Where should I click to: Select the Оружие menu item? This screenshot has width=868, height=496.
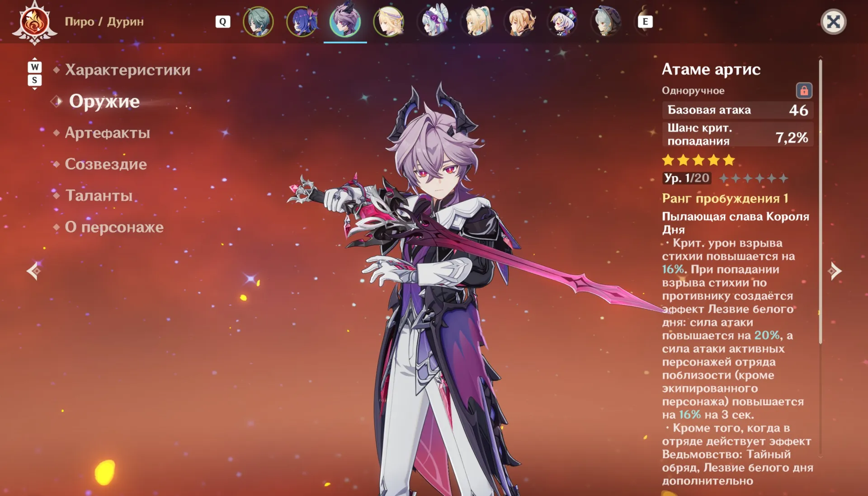point(104,101)
